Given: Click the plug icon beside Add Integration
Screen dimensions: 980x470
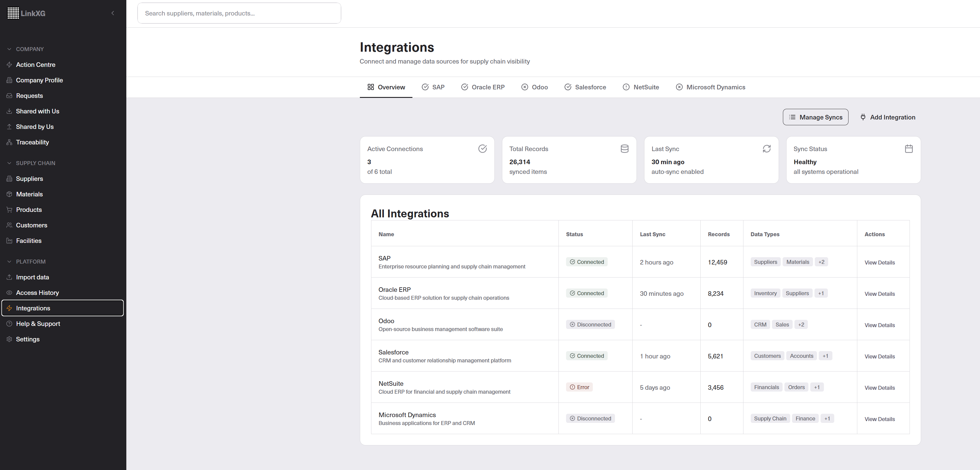Looking at the screenshot, I should 863,117.
